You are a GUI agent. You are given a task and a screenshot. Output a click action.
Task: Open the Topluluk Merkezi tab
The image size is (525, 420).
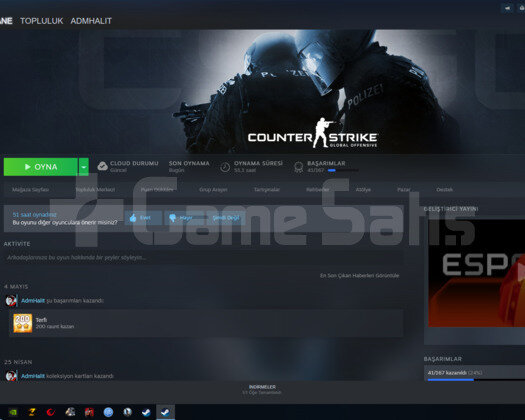pos(95,190)
